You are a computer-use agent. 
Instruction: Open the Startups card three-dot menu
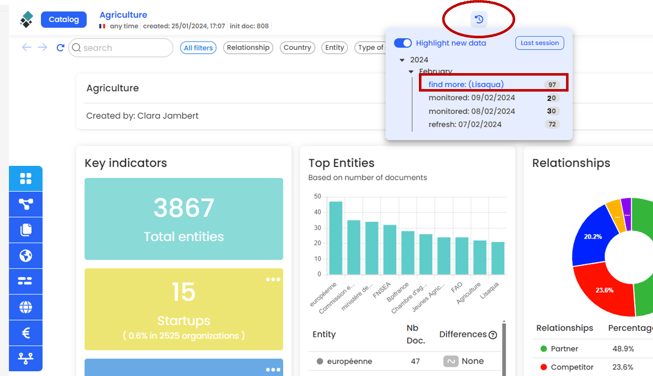pyautogui.click(x=273, y=279)
